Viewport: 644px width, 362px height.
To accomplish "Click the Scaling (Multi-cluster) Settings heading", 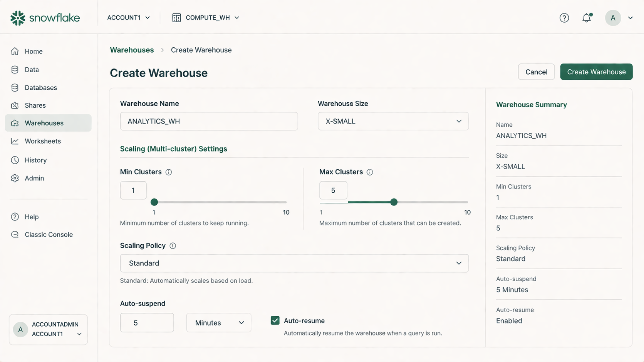I will 174,149.
